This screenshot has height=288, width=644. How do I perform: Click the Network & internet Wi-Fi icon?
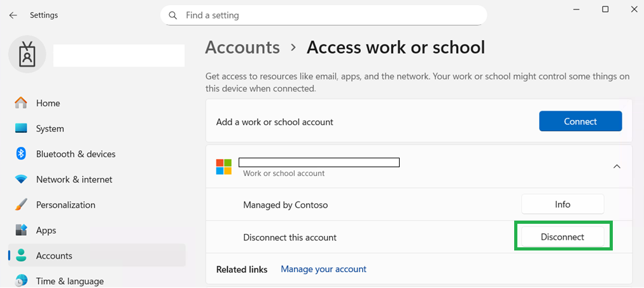pos(22,179)
